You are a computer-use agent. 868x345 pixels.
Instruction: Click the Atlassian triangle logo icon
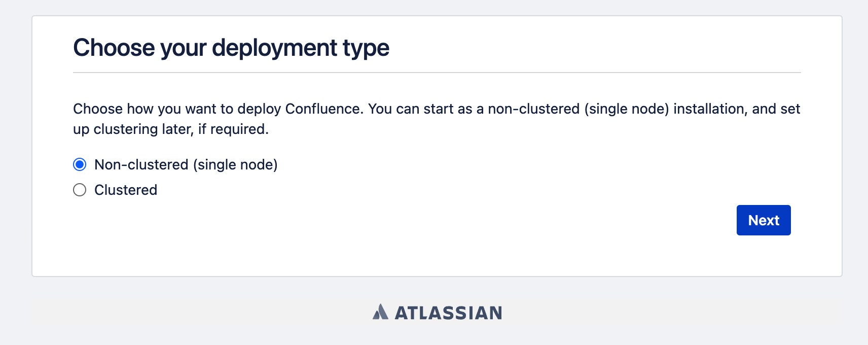(x=380, y=312)
